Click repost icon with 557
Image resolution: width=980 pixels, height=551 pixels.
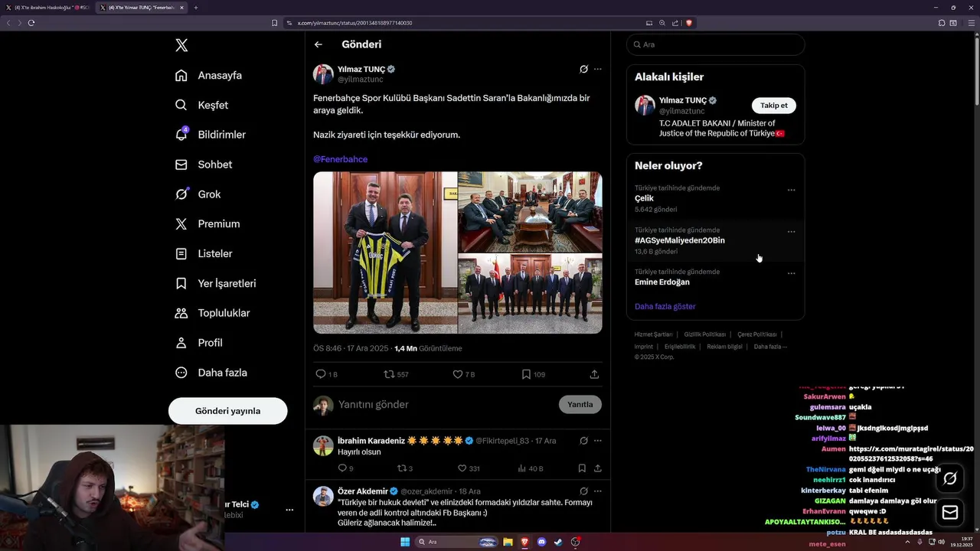click(x=396, y=374)
